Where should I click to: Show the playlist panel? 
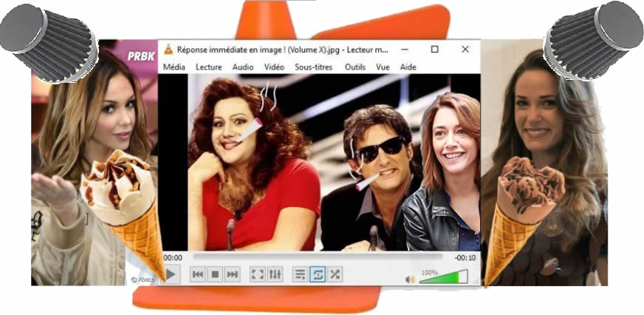(300, 274)
